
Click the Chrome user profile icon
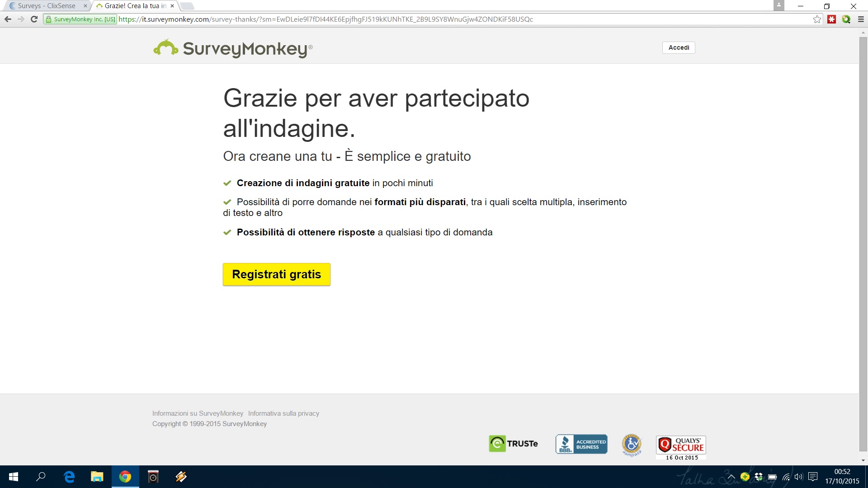[x=778, y=5]
